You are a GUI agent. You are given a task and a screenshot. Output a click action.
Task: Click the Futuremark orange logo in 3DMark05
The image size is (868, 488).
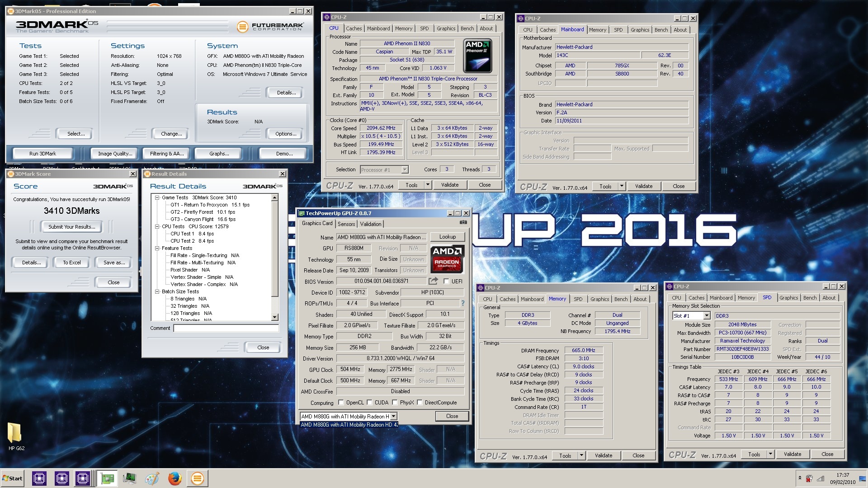[243, 27]
